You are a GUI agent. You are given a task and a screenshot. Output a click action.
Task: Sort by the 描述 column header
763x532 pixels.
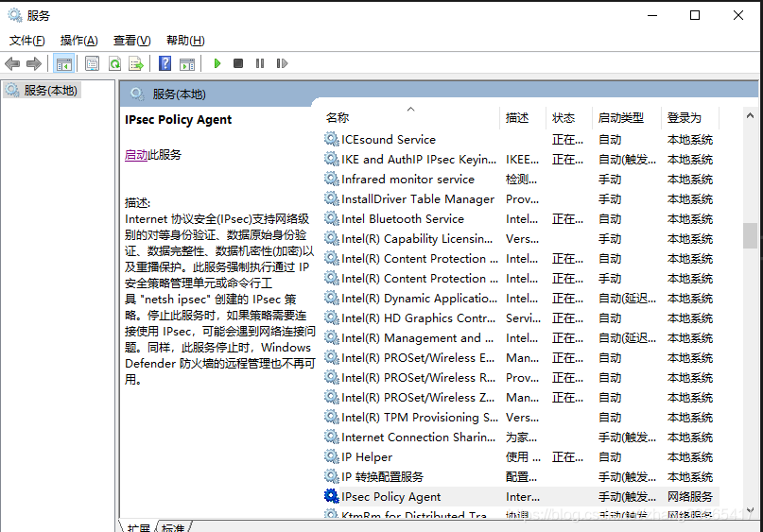point(523,118)
